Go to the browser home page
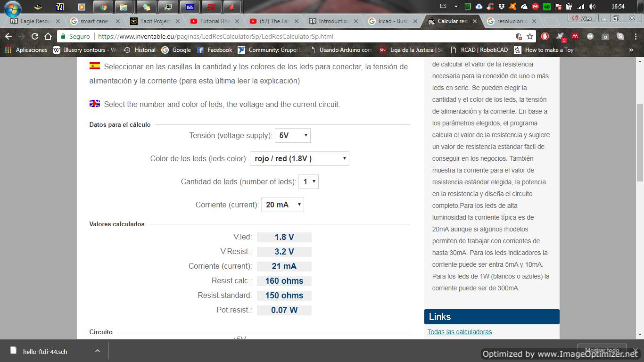 48,36
